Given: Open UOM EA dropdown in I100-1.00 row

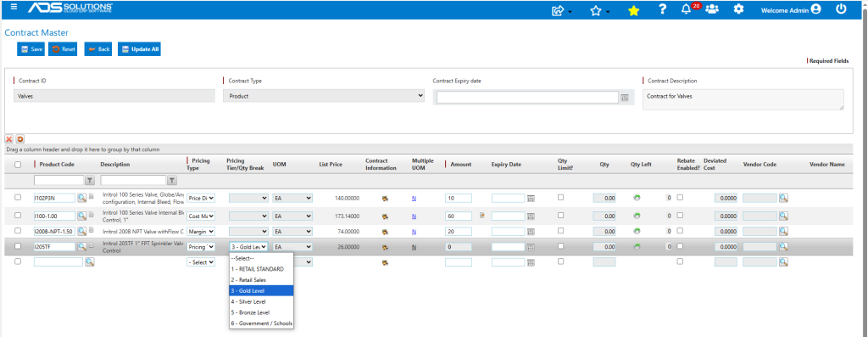Looking at the screenshot, I should coord(292,216).
